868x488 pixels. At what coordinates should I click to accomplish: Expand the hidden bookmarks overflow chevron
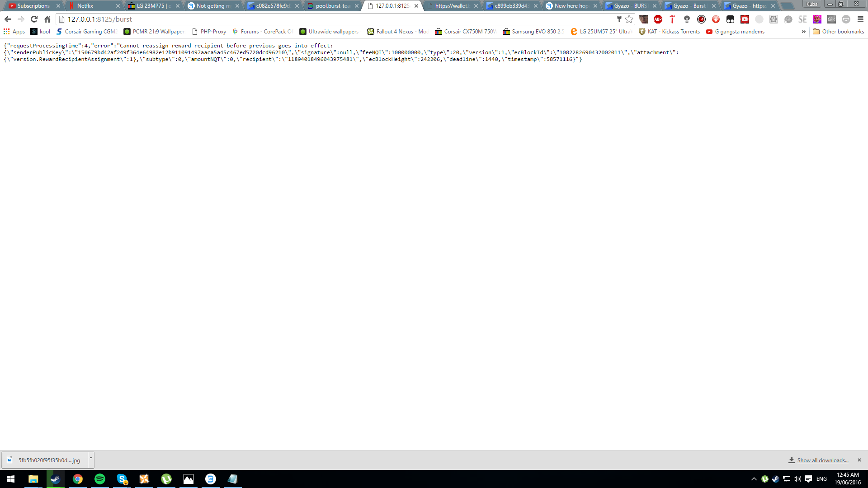[803, 32]
